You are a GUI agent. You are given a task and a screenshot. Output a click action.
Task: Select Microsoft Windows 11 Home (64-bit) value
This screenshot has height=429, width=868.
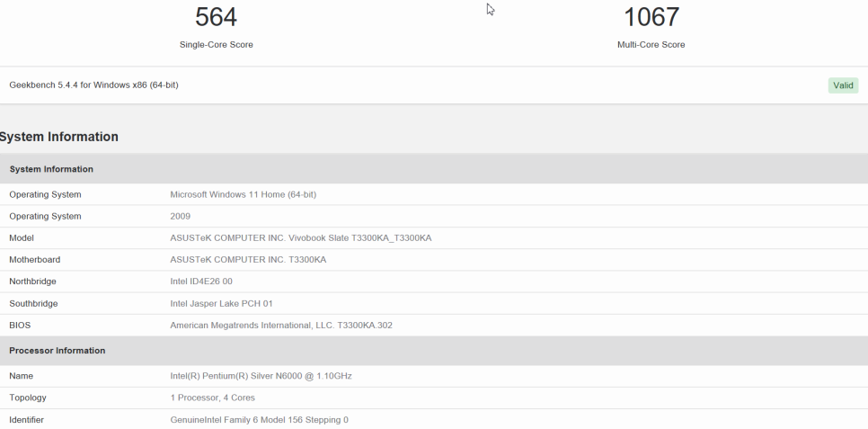tap(243, 194)
